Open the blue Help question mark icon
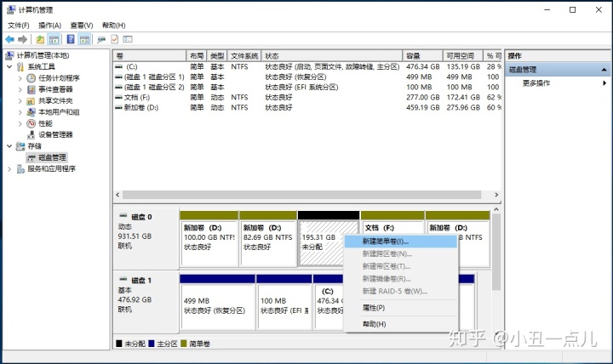613x364 pixels. tap(71, 39)
